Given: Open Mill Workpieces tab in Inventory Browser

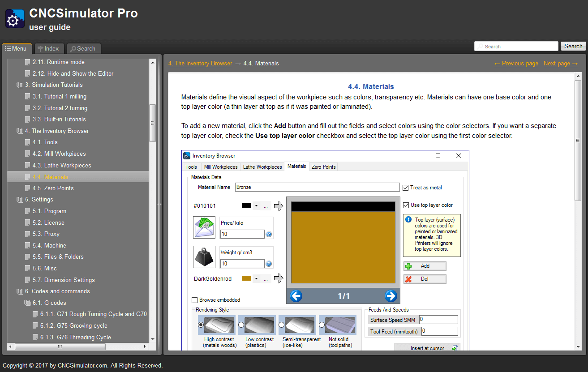Looking at the screenshot, I should 221,167.
